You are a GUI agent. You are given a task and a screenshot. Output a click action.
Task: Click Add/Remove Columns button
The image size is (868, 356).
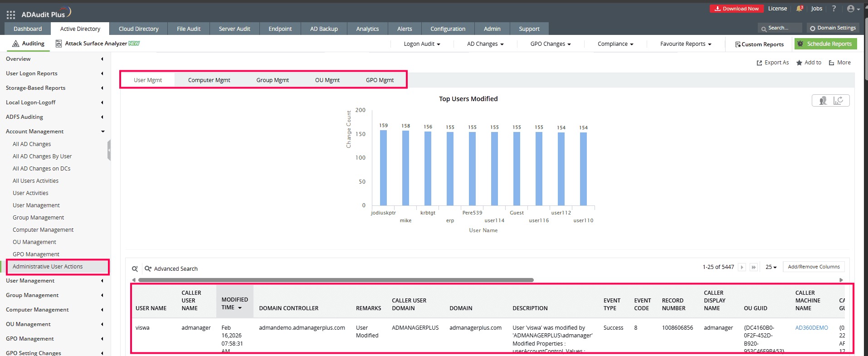coord(814,267)
